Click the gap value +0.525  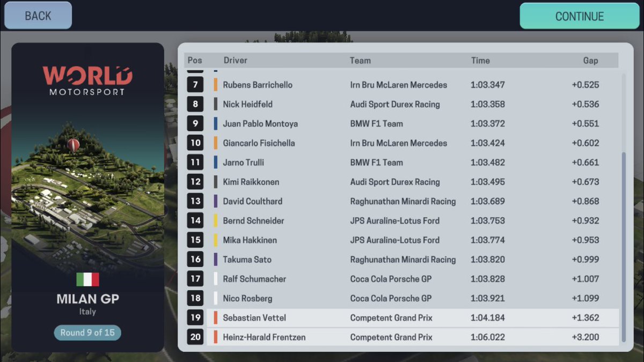586,85
